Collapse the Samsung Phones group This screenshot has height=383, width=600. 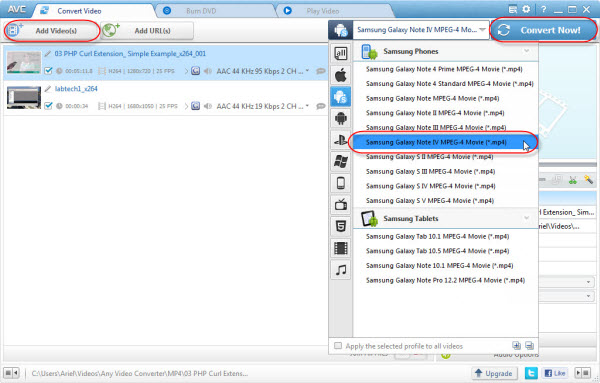tap(527, 51)
